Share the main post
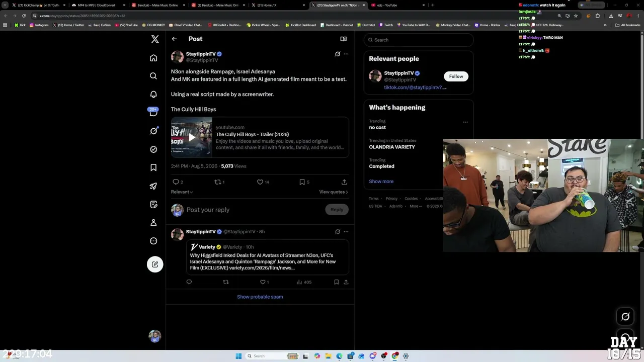Screen dimensions: 644x362 (x=344, y=182)
